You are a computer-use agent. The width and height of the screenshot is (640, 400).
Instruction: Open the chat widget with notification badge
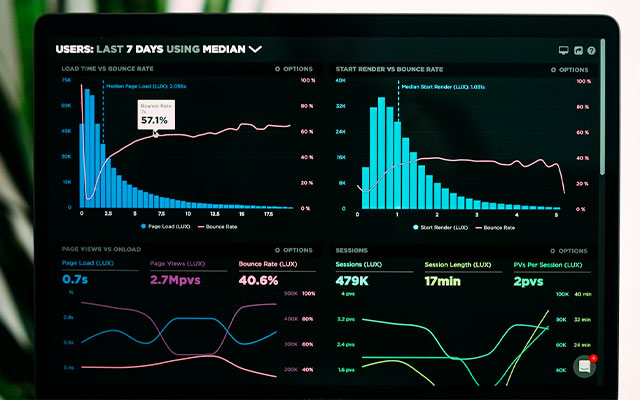(584, 366)
